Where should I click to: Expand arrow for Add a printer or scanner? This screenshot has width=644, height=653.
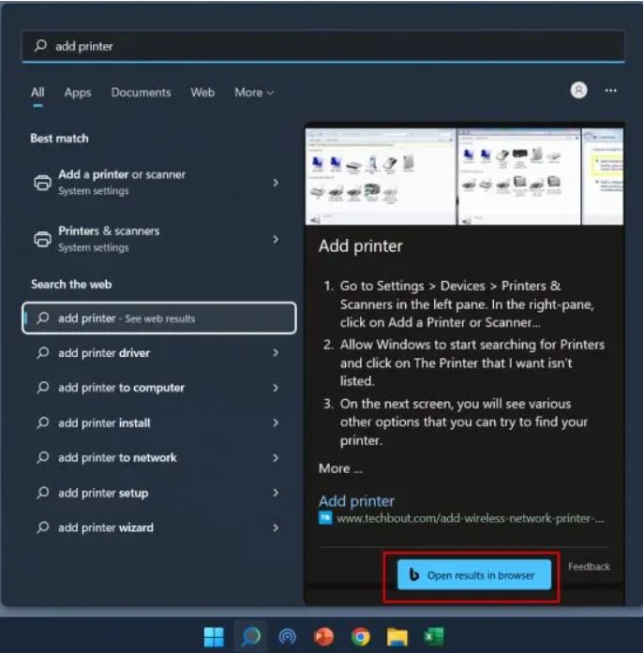pos(276,183)
